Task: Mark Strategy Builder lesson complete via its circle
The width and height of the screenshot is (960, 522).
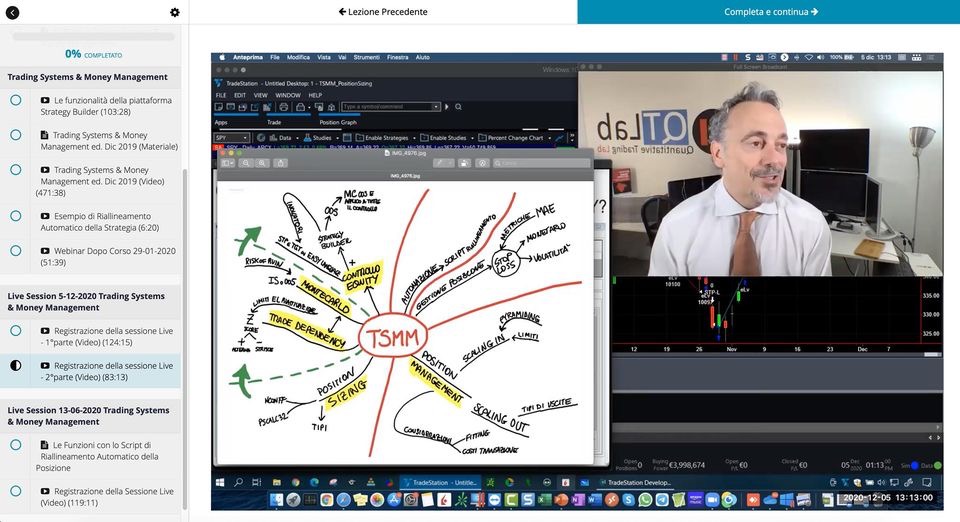Action: 16,100
